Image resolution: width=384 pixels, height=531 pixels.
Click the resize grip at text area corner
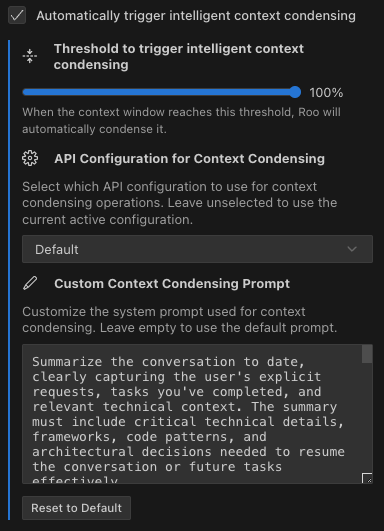point(367,478)
